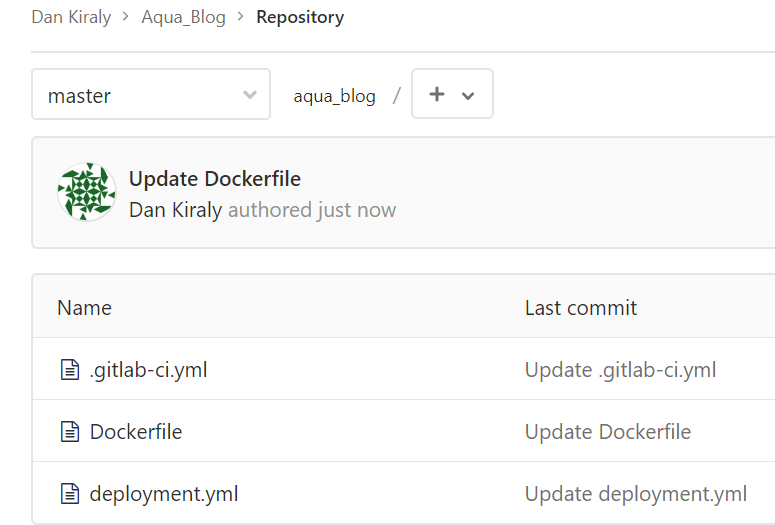This screenshot has height=525, width=775.
Task: Expand the branch selector chevron arrow
Action: point(250,95)
